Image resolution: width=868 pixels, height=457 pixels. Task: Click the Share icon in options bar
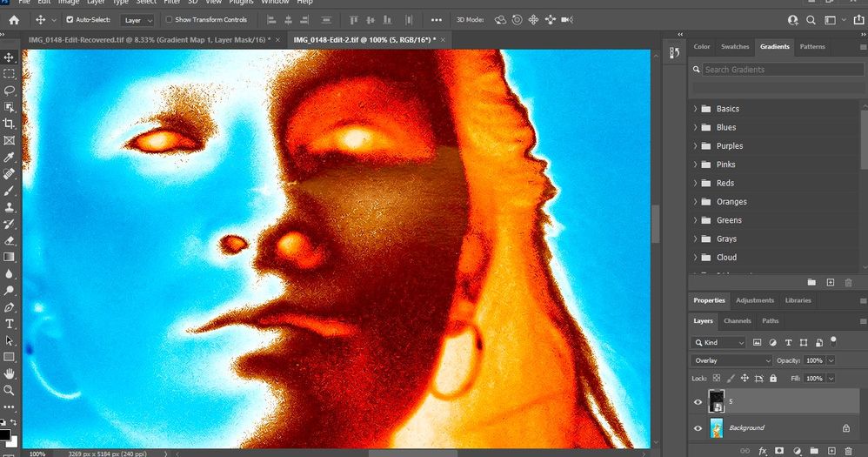(x=859, y=20)
